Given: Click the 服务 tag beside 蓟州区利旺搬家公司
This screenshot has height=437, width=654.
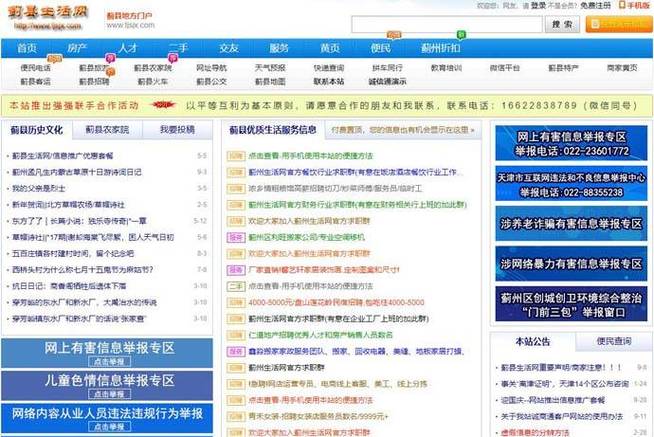Looking at the screenshot, I should (236, 237).
